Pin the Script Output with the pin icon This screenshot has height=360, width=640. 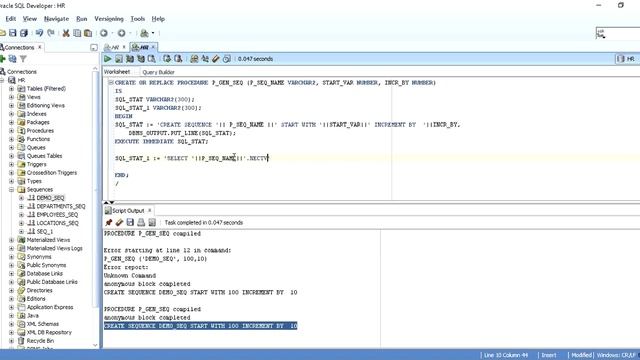109,222
